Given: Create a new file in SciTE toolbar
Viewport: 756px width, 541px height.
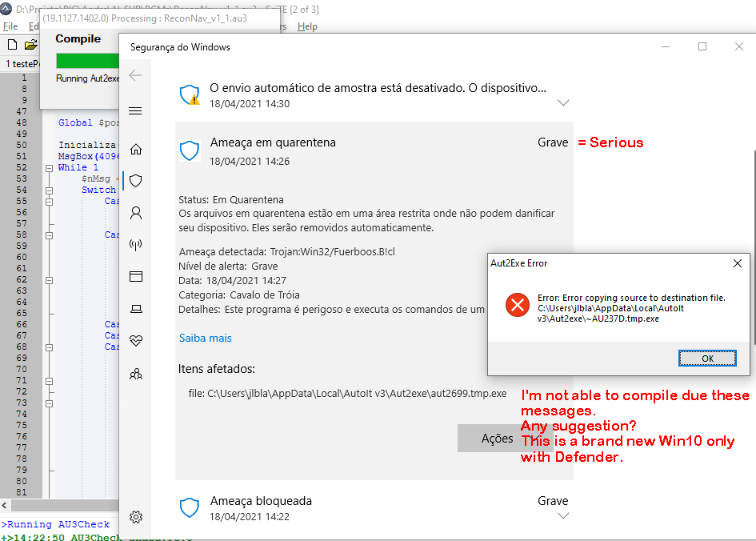Looking at the screenshot, I should pos(13,45).
